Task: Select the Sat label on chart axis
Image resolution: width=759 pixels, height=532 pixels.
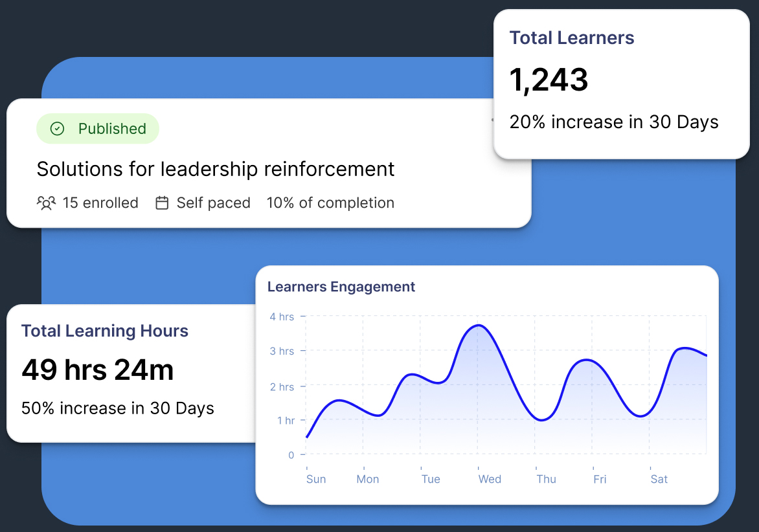Action: [x=659, y=480]
